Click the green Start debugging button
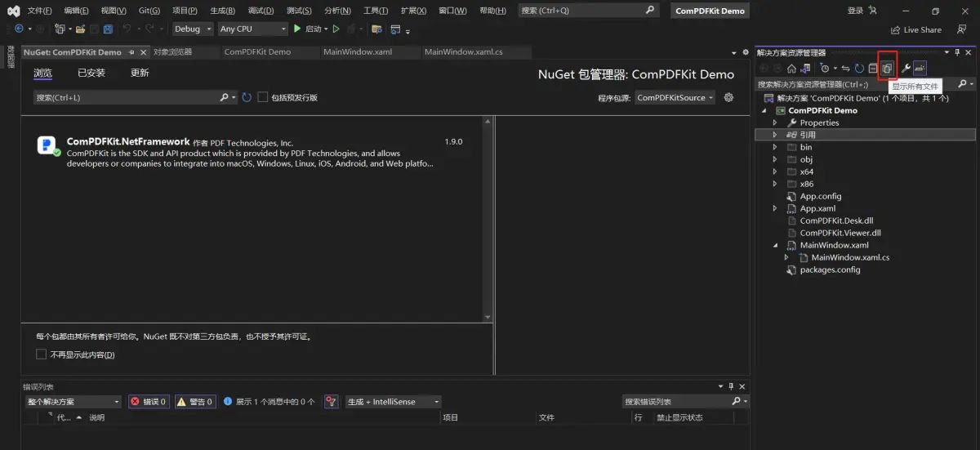Screen dimensions: 980x450 [297, 29]
